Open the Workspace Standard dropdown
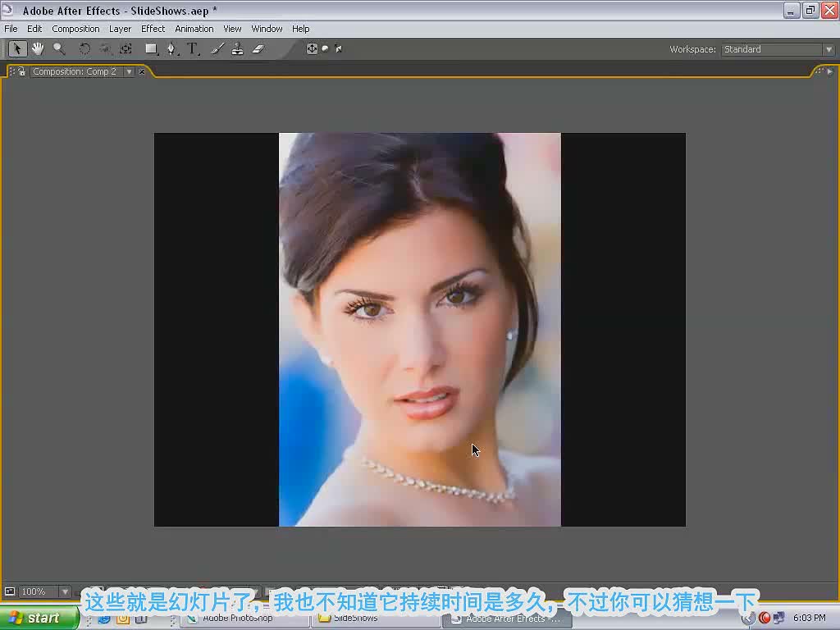This screenshot has width=840, height=630. pyautogui.click(x=778, y=49)
